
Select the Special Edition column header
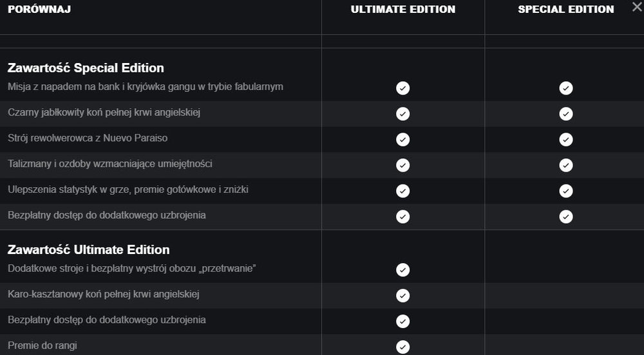coord(566,10)
